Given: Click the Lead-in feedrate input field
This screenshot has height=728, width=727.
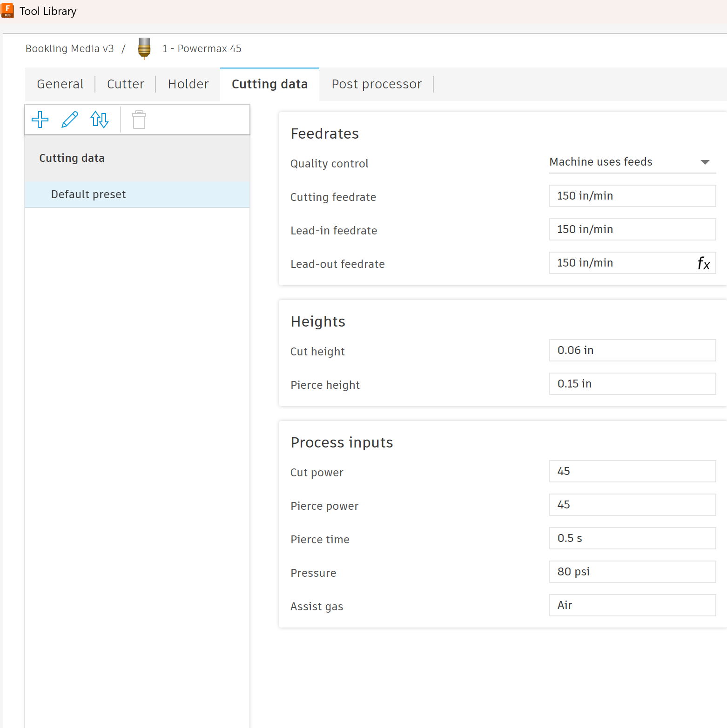Looking at the screenshot, I should coord(632,229).
